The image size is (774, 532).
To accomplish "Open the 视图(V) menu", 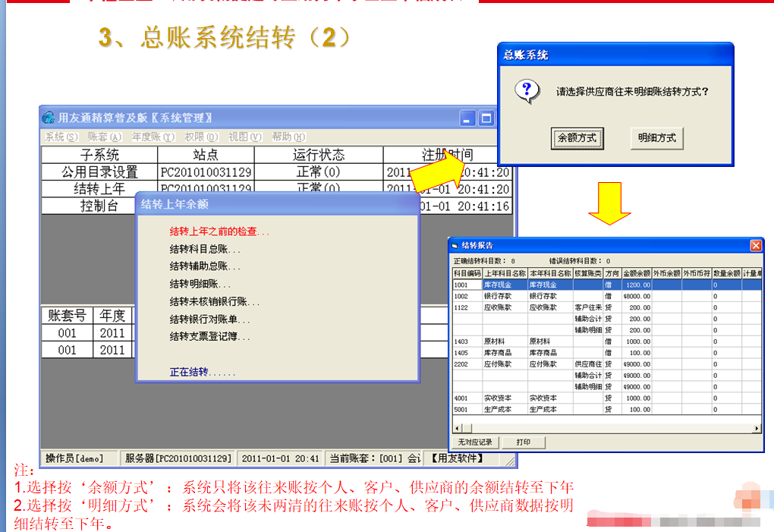I will (245, 137).
